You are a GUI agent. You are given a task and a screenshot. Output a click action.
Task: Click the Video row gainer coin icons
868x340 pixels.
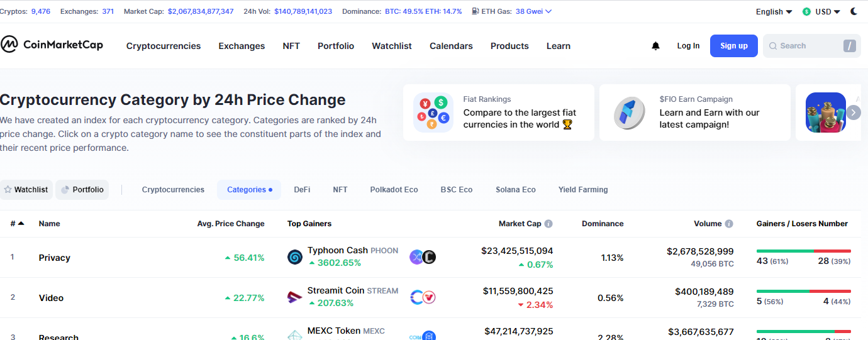(x=423, y=297)
